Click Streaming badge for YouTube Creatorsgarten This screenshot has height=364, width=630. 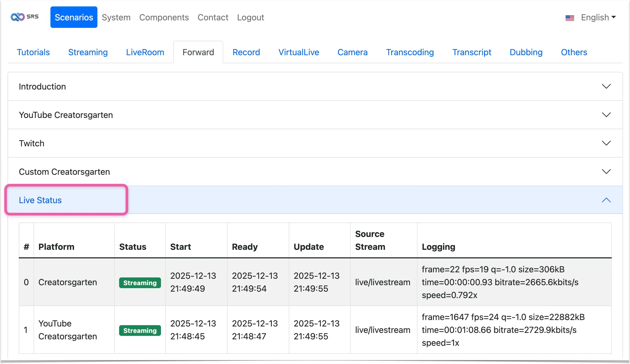pos(140,330)
